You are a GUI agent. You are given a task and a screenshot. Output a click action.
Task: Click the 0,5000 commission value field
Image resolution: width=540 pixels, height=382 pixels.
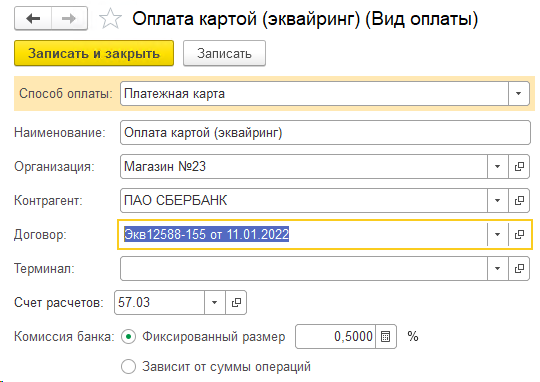[x=335, y=337]
